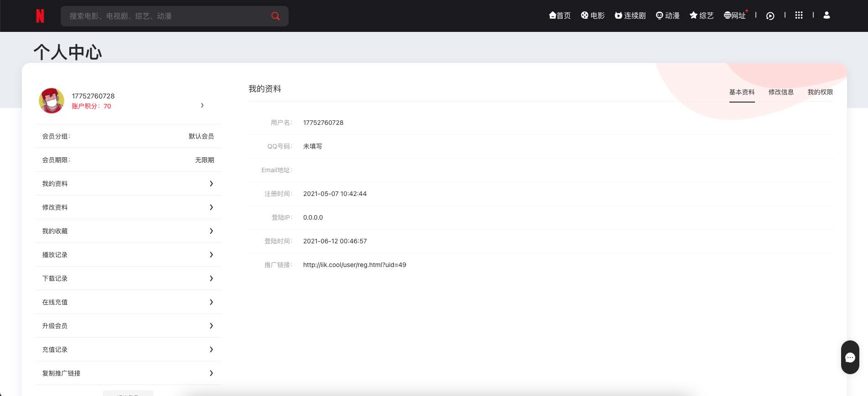Click the user avatar picture

pos(52,101)
